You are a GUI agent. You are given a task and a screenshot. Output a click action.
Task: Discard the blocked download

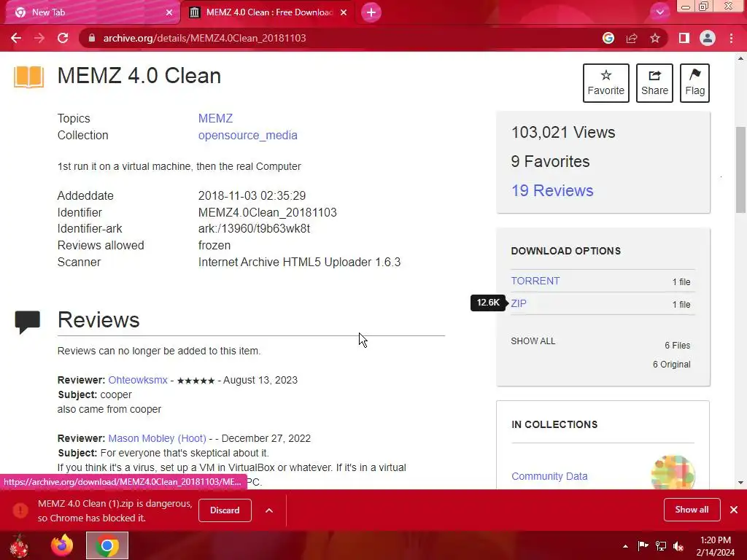(225, 510)
